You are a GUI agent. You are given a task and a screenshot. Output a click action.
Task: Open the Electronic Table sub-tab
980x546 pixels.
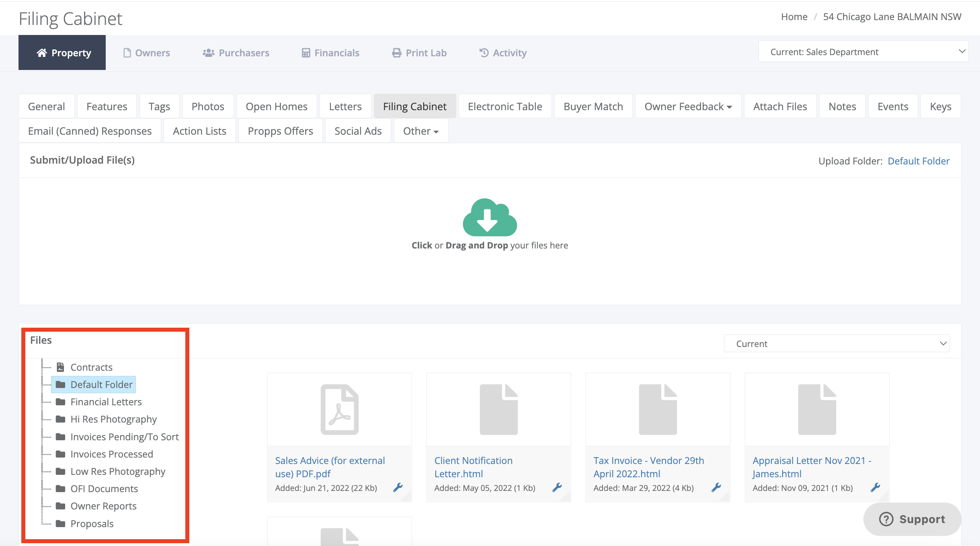[505, 106]
